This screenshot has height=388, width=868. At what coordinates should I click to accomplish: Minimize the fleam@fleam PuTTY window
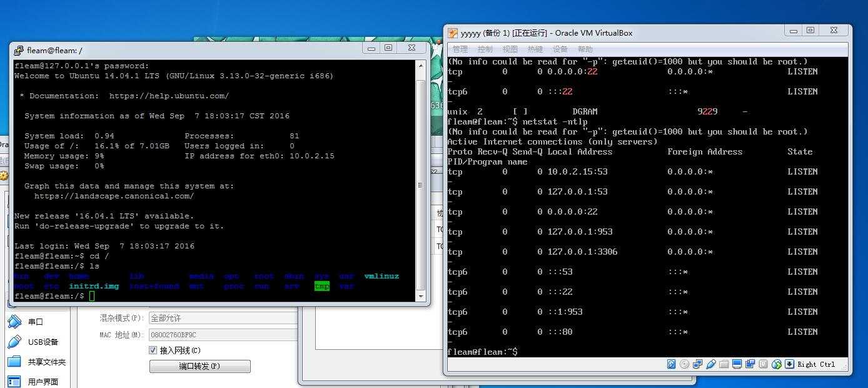[x=371, y=48]
